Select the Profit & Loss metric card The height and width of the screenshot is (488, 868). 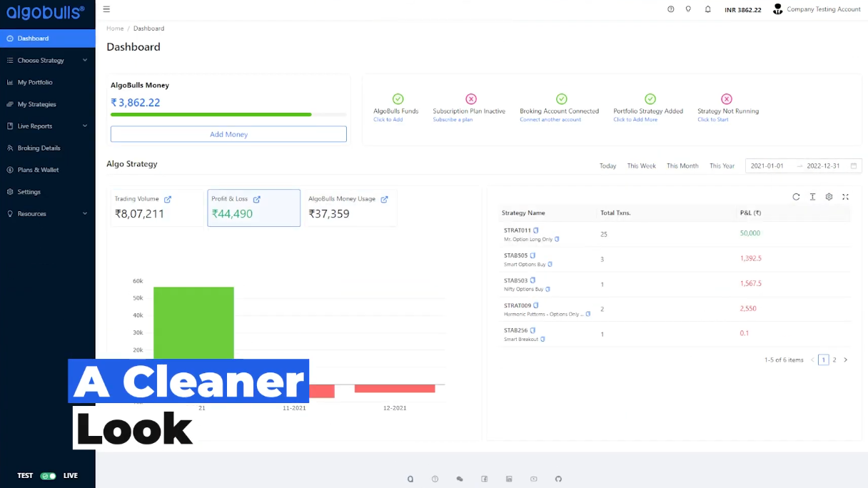coord(253,208)
